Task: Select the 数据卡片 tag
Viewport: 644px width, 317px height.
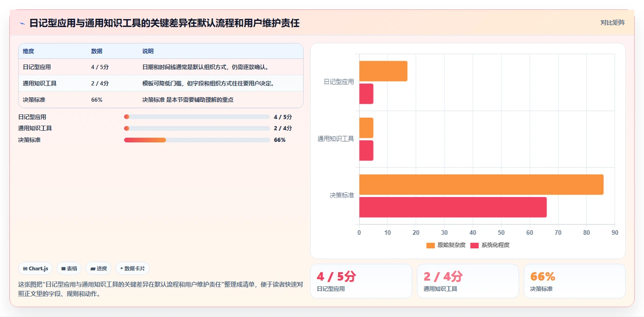Action: click(132, 268)
